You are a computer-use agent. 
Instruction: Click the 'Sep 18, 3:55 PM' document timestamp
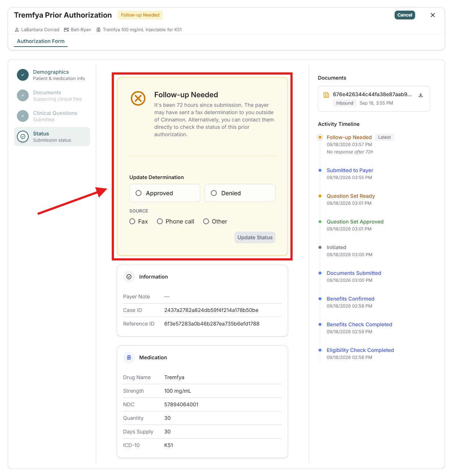coord(376,103)
